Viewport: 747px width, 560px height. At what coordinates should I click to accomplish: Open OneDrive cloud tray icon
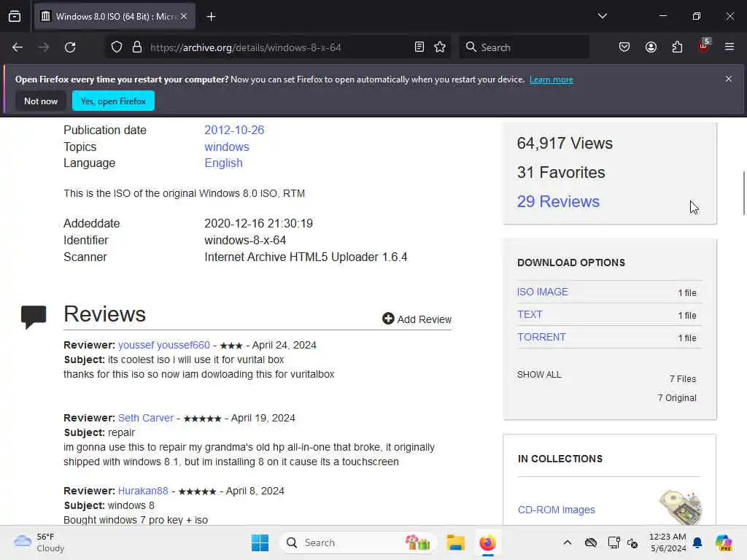(x=591, y=542)
